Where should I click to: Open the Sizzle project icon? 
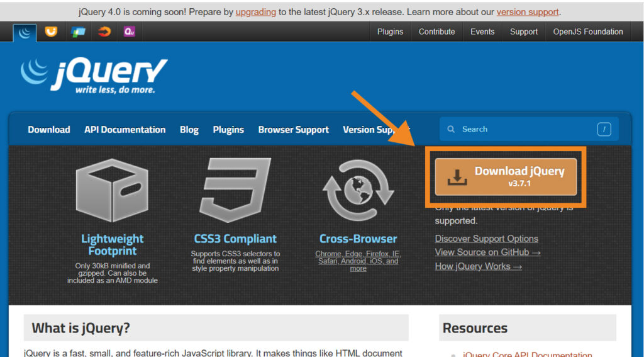pos(104,31)
